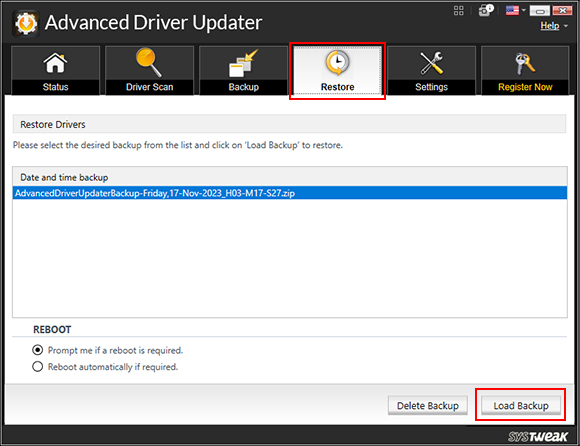
Task: Switch to the Backup tab label
Action: point(243,87)
